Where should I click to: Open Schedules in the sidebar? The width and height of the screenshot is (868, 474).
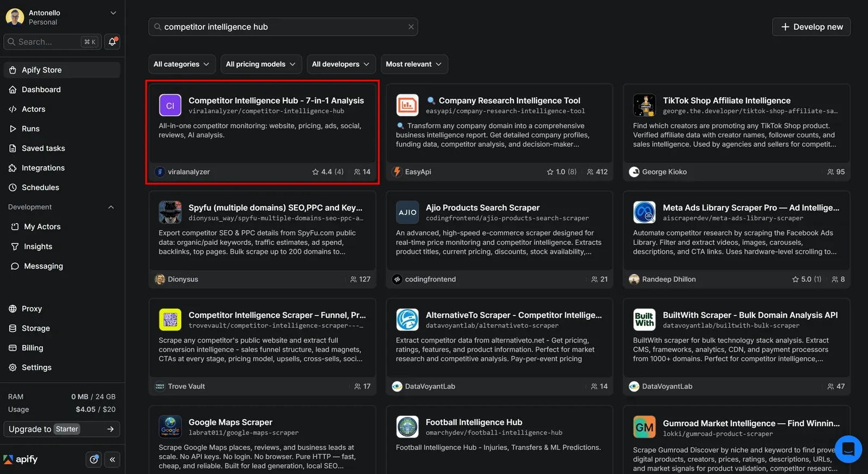pos(62,187)
